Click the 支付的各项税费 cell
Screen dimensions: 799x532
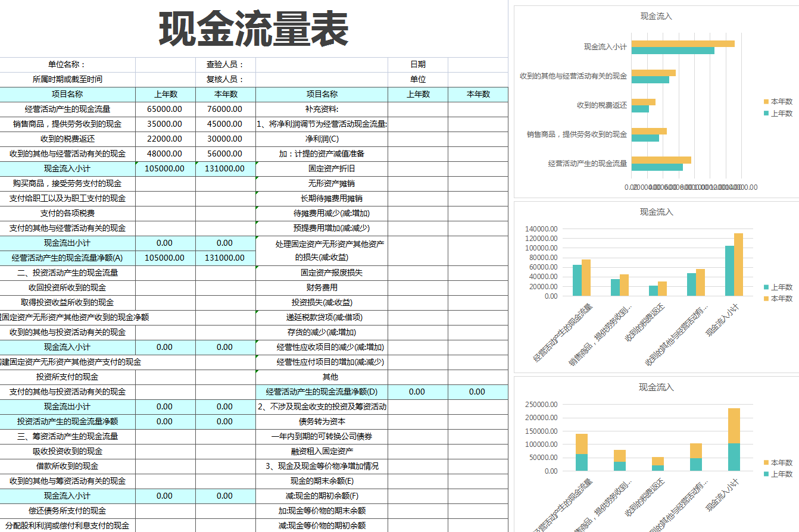pos(67,213)
